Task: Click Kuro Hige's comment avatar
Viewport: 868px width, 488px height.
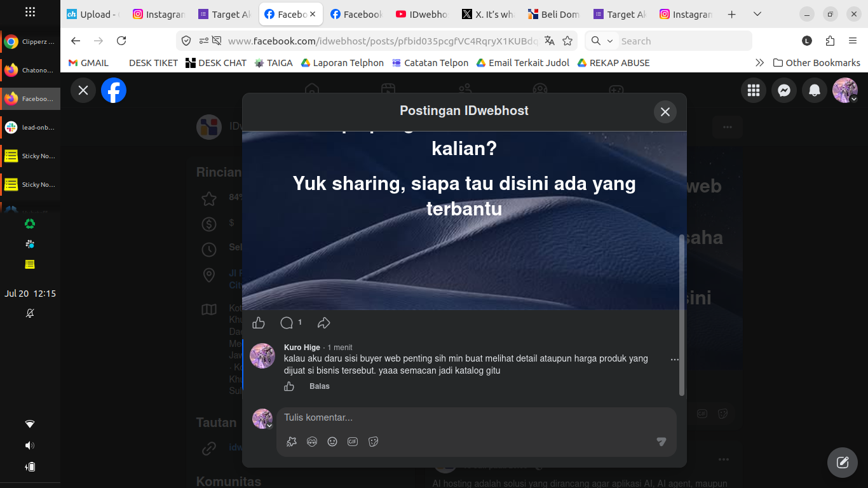Action: [262, 356]
